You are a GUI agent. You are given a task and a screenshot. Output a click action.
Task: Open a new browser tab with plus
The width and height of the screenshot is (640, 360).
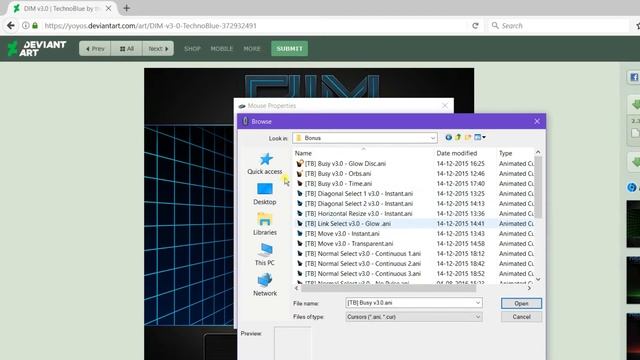click(127, 8)
